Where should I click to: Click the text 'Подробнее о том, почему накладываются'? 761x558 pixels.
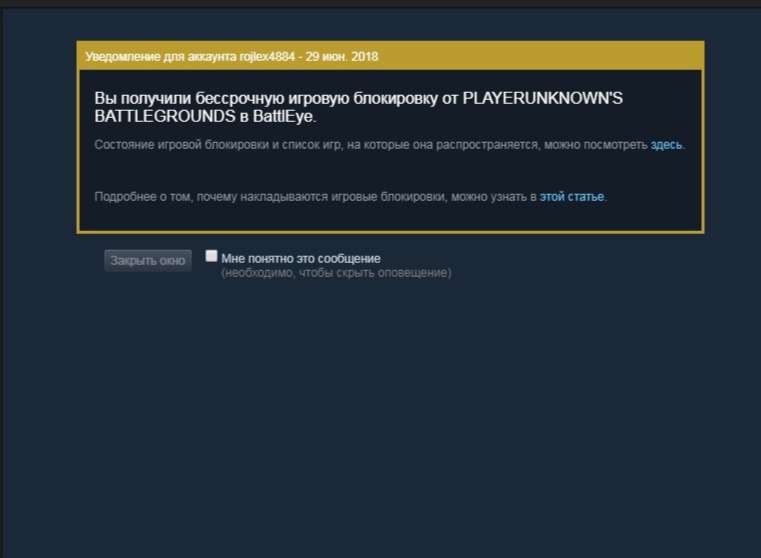point(211,197)
